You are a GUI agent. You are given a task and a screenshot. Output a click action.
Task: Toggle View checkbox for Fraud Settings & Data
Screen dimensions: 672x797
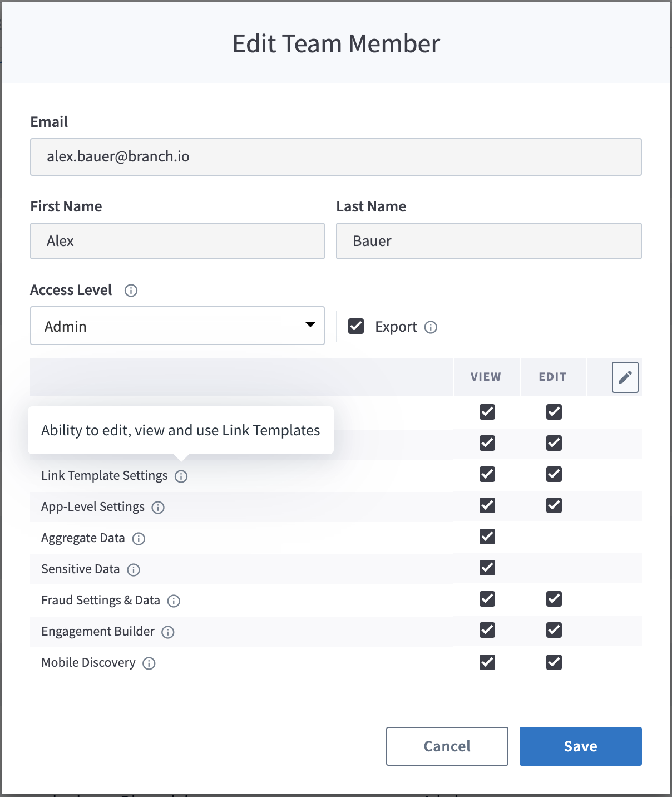(487, 599)
